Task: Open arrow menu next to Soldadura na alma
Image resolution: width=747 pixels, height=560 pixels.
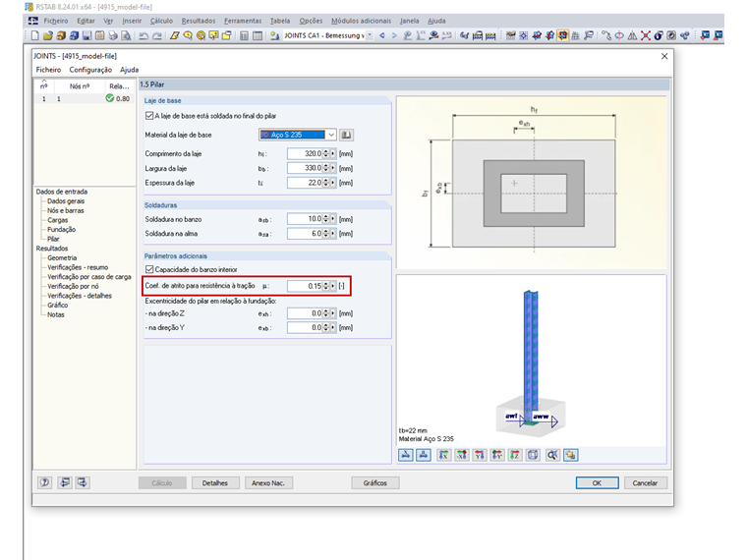Action: tap(333, 234)
